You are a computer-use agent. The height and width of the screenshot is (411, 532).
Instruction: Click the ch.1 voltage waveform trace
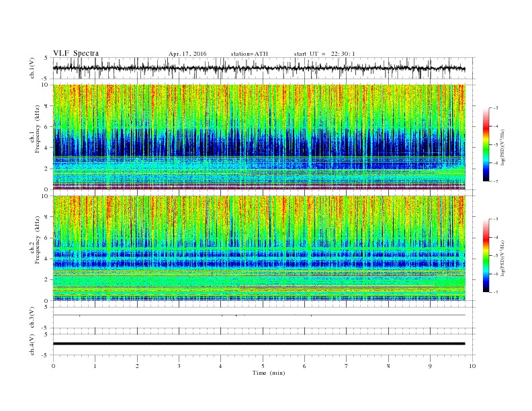[x=259, y=68]
